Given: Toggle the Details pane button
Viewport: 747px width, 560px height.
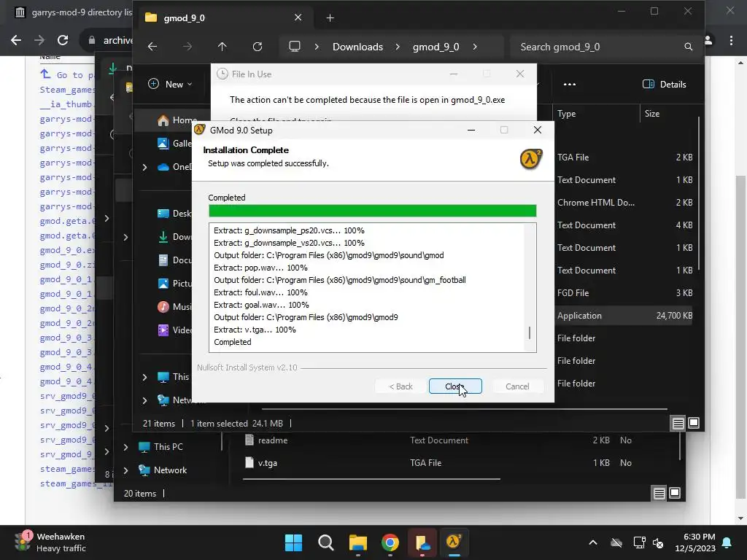Looking at the screenshot, I should pos(664,85).
